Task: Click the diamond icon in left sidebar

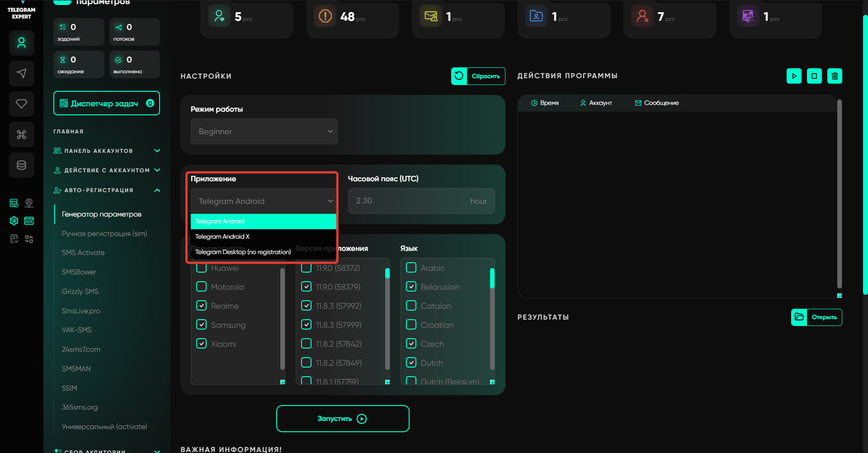Action: click(x=21, y=104)
